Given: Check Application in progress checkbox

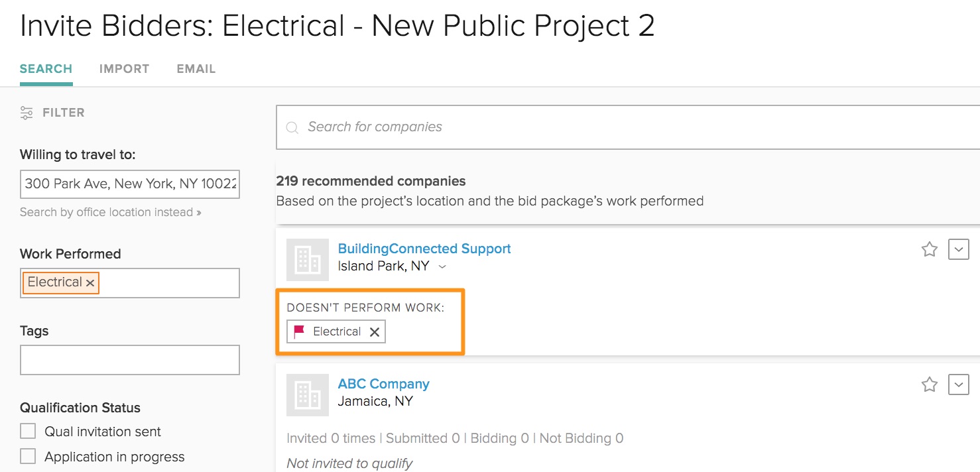Looking at the screenshot, I should 28,457.
